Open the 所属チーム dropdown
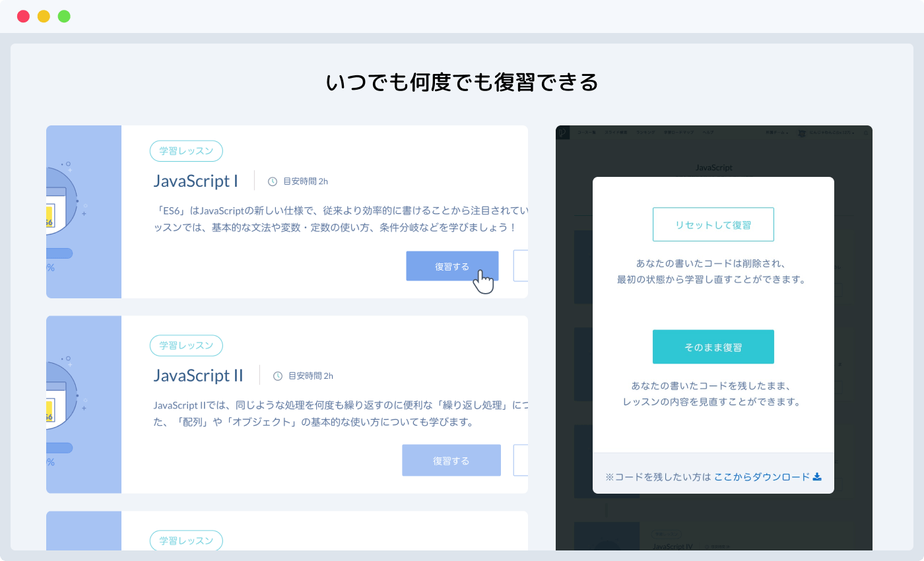Image resolution: width=924 pixels, height=561 pixels. tap(776, 132)
